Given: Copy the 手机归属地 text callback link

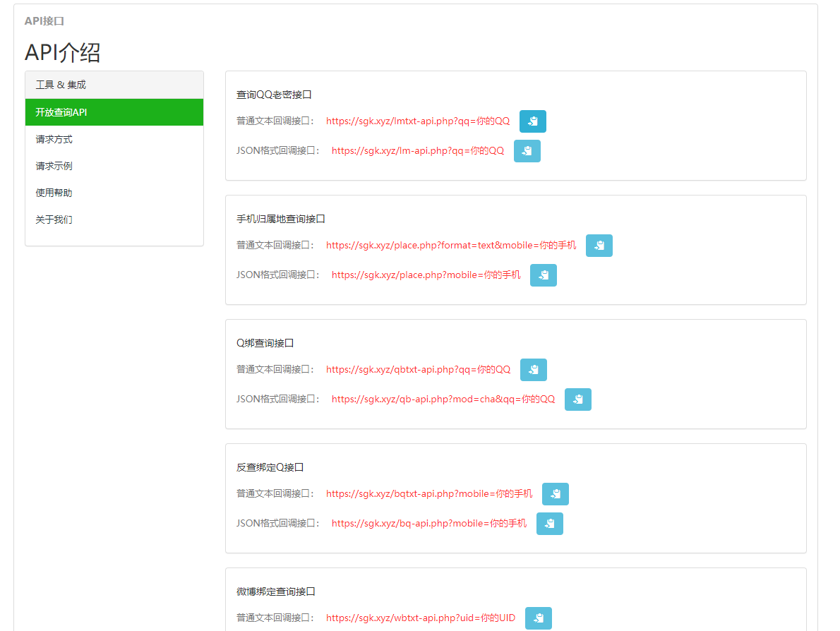Looking at the screenshot, I should [x=599, y=245].
